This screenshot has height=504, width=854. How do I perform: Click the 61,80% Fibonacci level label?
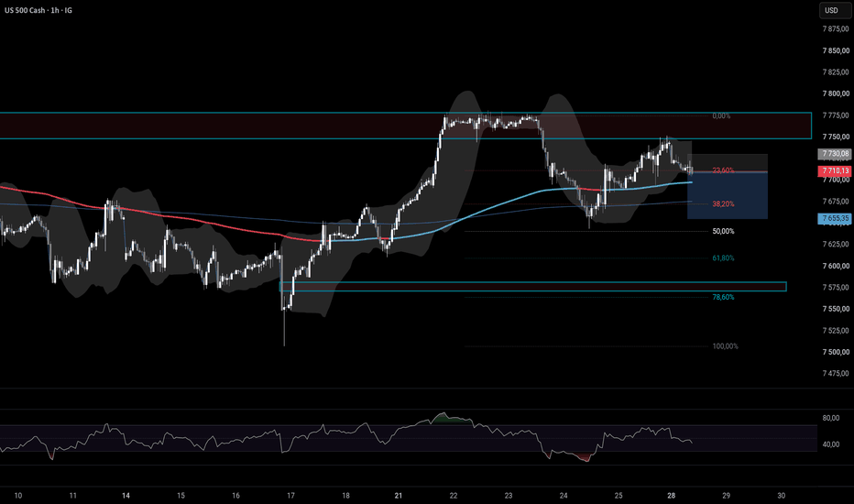[723, 257]
